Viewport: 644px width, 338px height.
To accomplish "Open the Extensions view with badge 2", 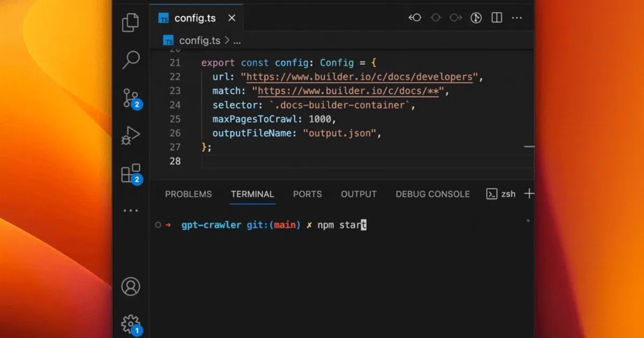I will point(131,174).
